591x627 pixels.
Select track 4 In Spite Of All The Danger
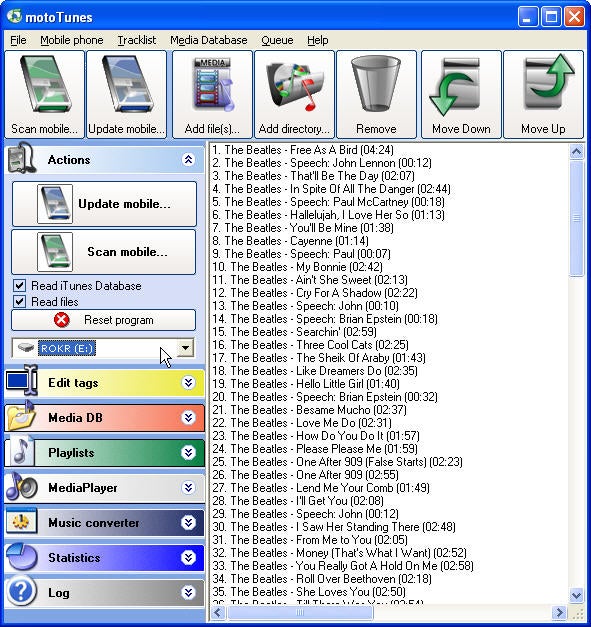pos(331,189)
